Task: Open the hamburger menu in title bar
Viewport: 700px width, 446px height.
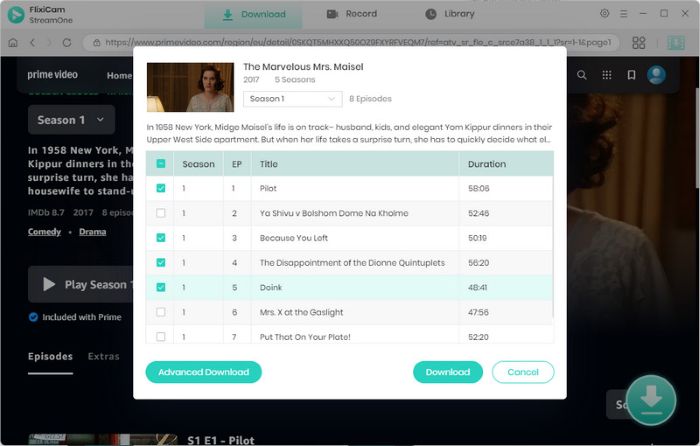Action: click(624, 14)
